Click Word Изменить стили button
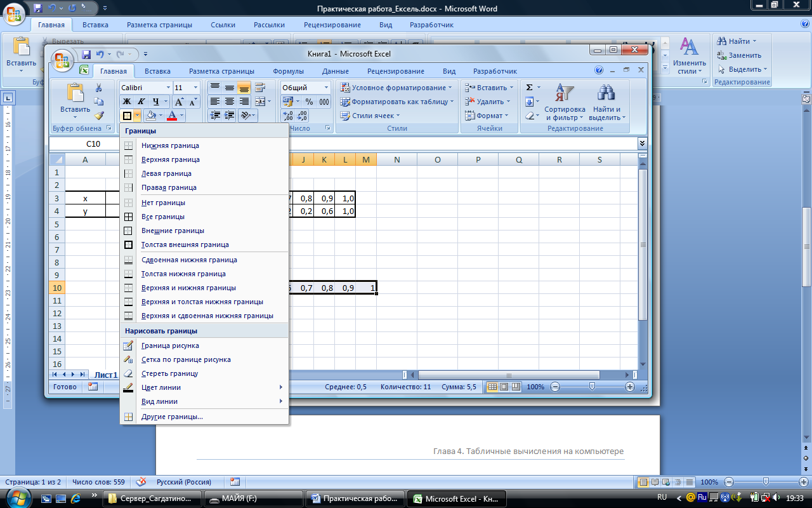Image resolution: width=812 pixels, height=508 pixels. pos(690,56)
